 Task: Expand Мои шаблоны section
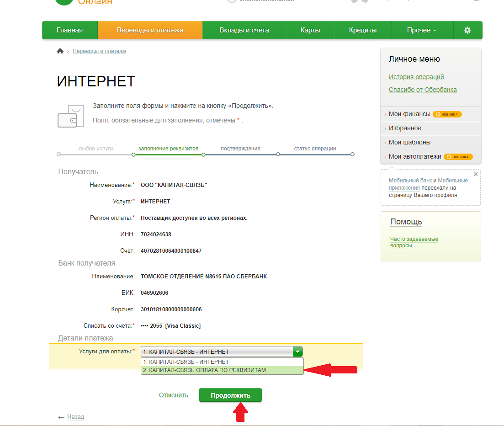409,142
